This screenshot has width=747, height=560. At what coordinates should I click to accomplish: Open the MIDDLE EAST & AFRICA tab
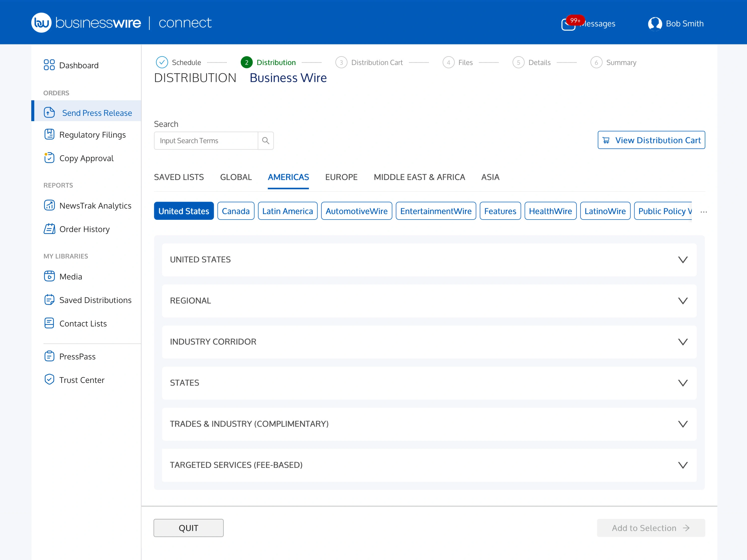click(419, 177)
